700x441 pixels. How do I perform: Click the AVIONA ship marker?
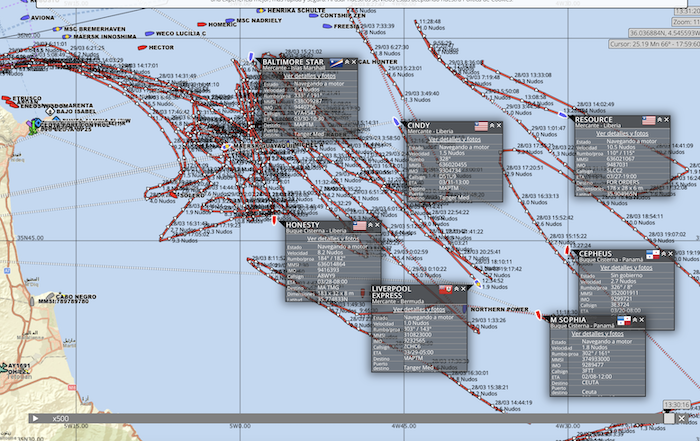tap(25, 18)
